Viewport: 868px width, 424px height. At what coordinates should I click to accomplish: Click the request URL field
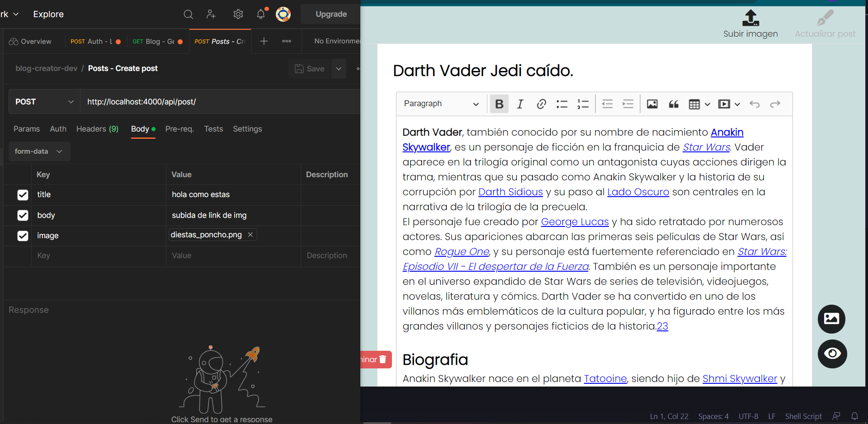tap(220, 102)
